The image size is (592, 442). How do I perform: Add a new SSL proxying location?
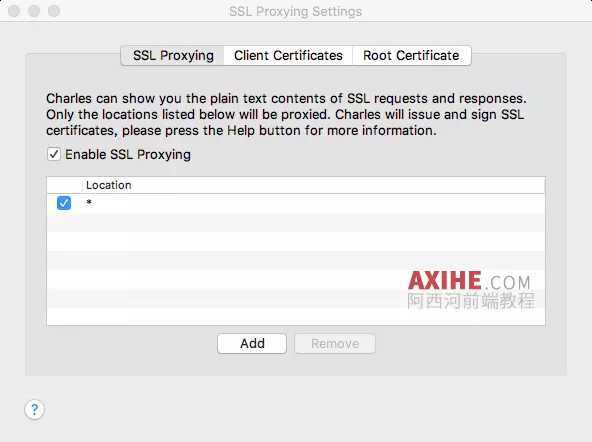[252, 343]
